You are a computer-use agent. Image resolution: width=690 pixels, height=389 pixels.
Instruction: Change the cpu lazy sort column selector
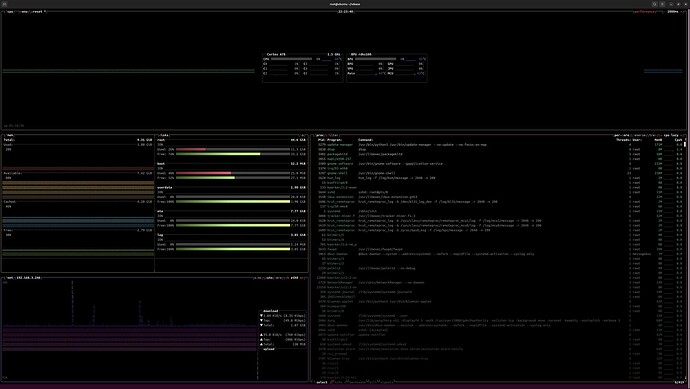click(x=671, y=135)
